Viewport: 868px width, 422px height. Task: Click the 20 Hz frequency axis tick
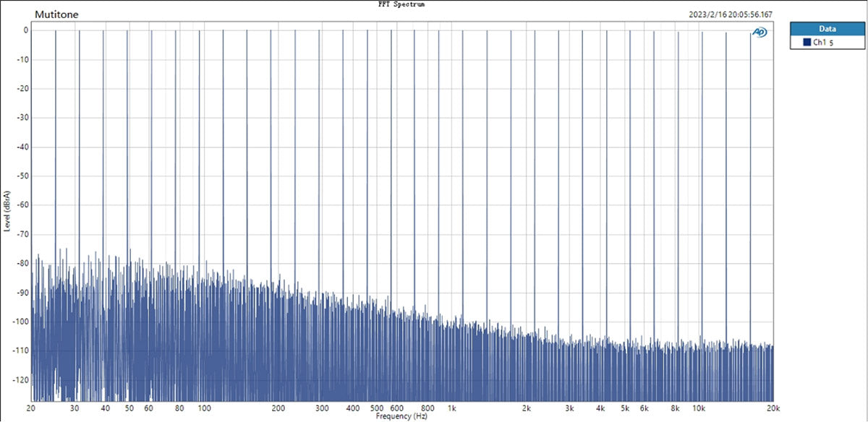31,408
